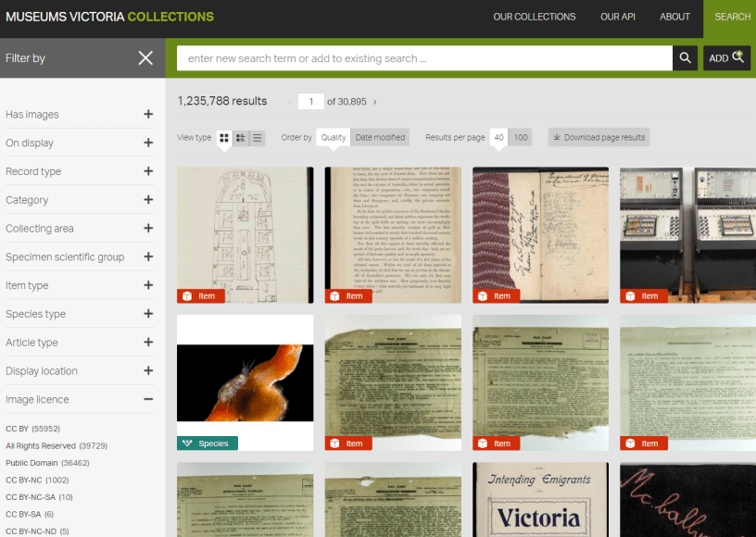Filter by Public Domain licence

click(31, 463)
